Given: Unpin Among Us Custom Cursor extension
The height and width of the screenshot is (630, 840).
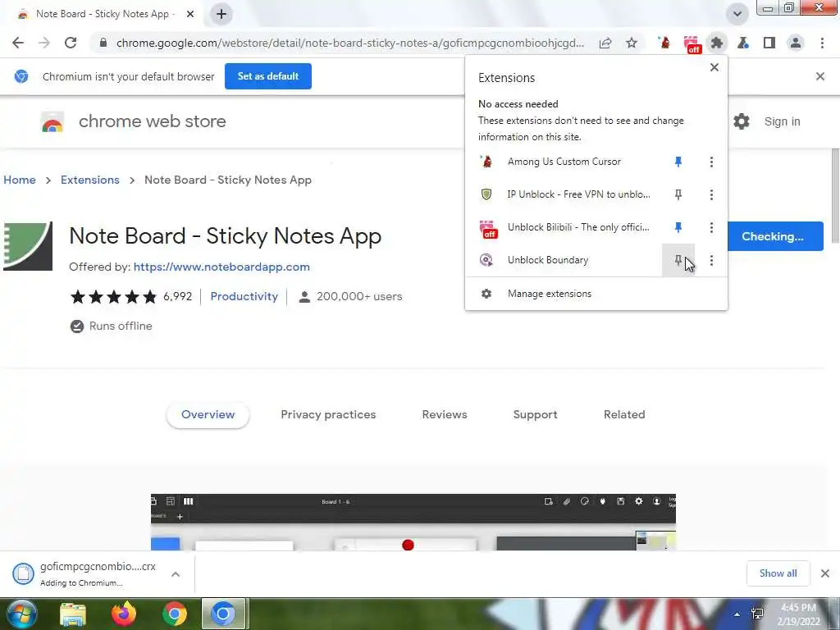Looking at the screenshot, I should pos(678,162).
